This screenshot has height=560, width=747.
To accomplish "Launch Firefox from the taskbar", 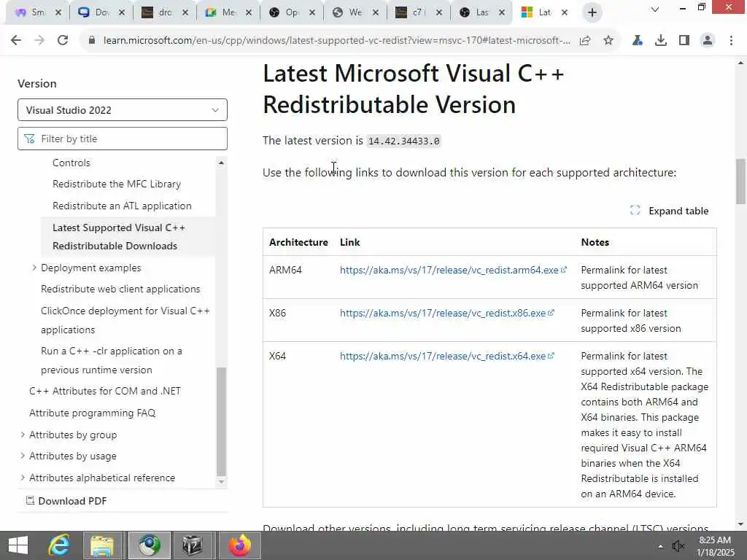I will [x=240, y=545].
